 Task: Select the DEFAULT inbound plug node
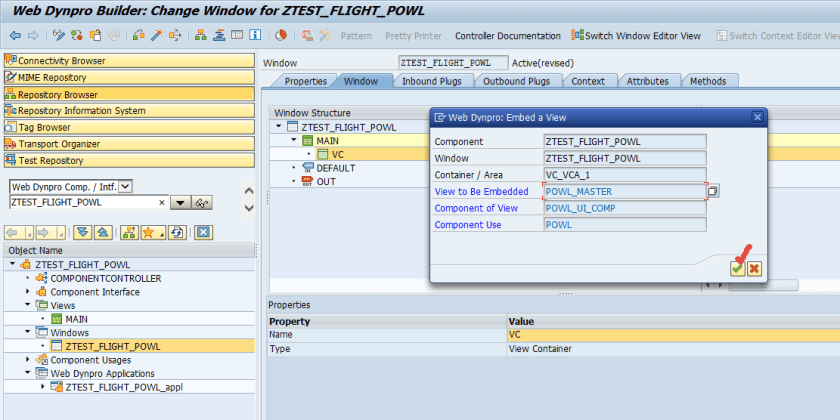335,168
